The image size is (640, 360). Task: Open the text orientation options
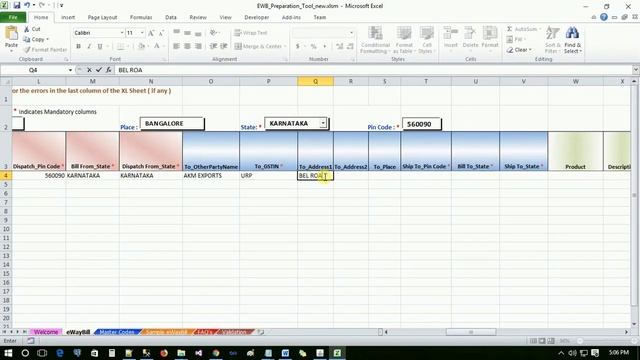click(214, 33)
